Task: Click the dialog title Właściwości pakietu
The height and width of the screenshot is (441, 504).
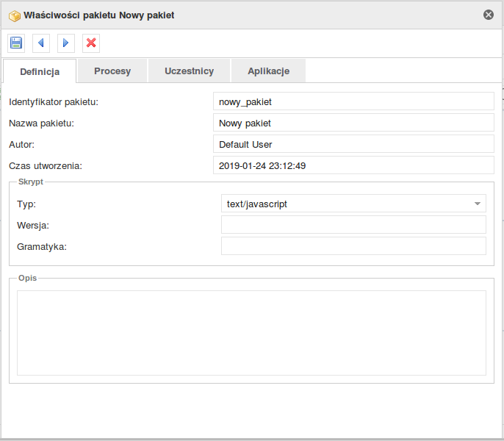Action: 69,15
